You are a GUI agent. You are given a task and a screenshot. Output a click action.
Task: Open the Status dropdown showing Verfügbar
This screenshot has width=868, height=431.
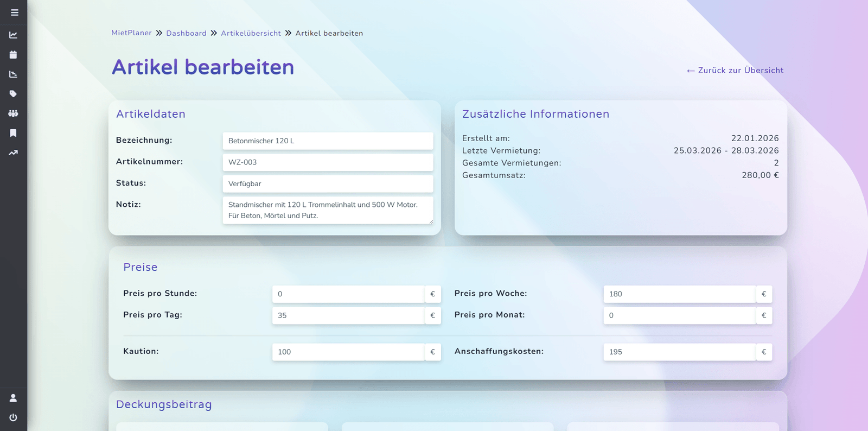click(x=328, y=183)
